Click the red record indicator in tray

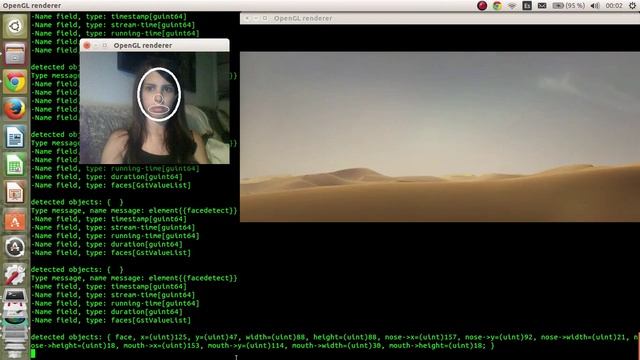click(x=482, y=5)
